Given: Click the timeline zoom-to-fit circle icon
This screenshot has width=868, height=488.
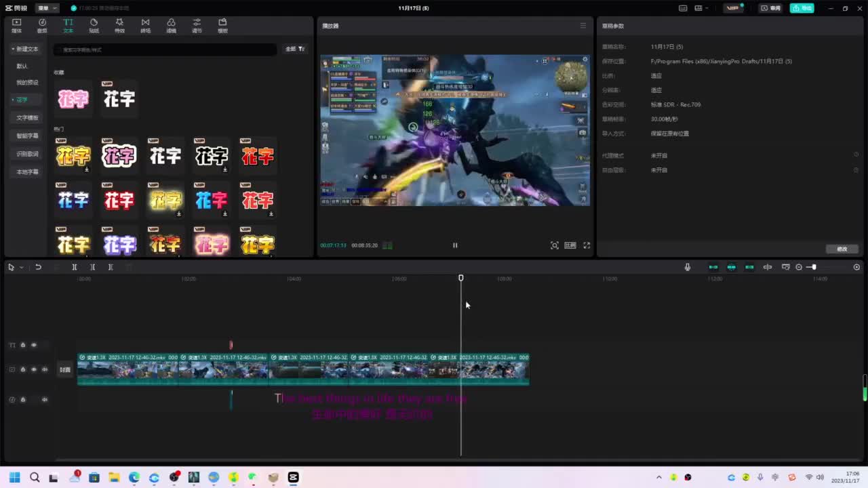Looking at the screenshot, I should [856, 267].
